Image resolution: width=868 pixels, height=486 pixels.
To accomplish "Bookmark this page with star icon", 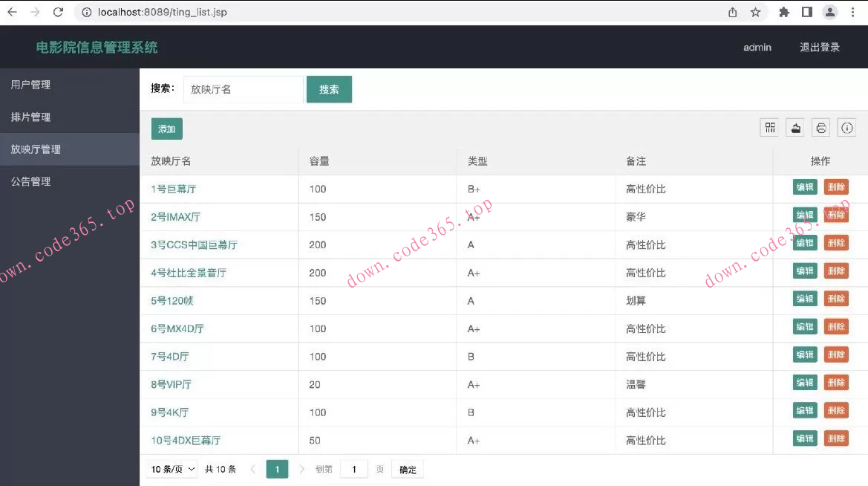I will 755,12.
